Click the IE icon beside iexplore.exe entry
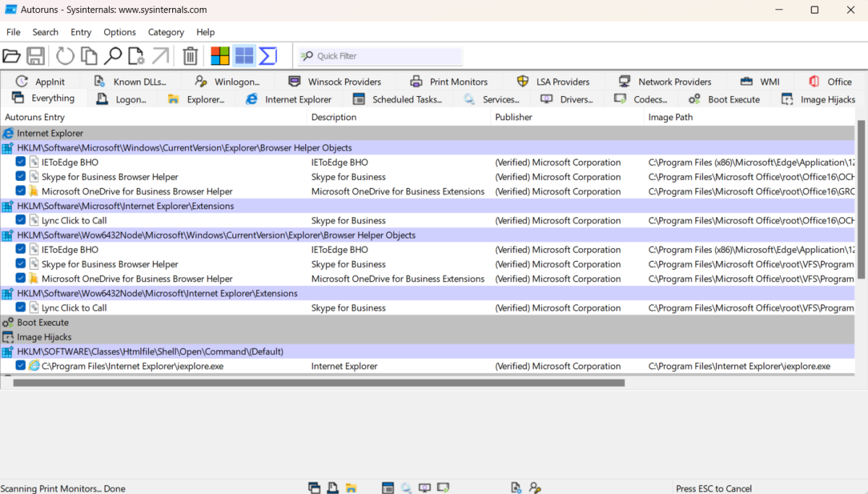This screenshot has height=494, width=868. tap(34, 366)
